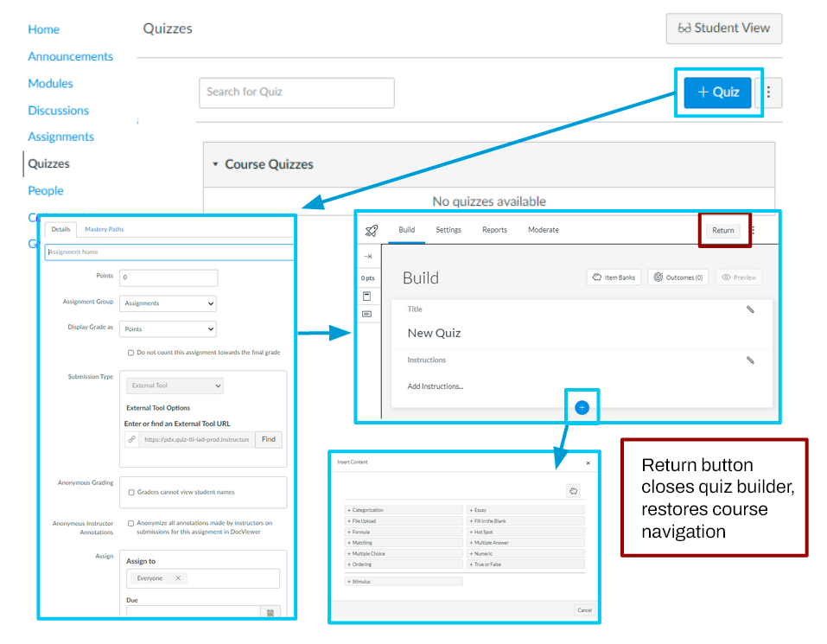Open the item bank icon in Insert Content
The image size is (827, 644).
pos(573,491)
